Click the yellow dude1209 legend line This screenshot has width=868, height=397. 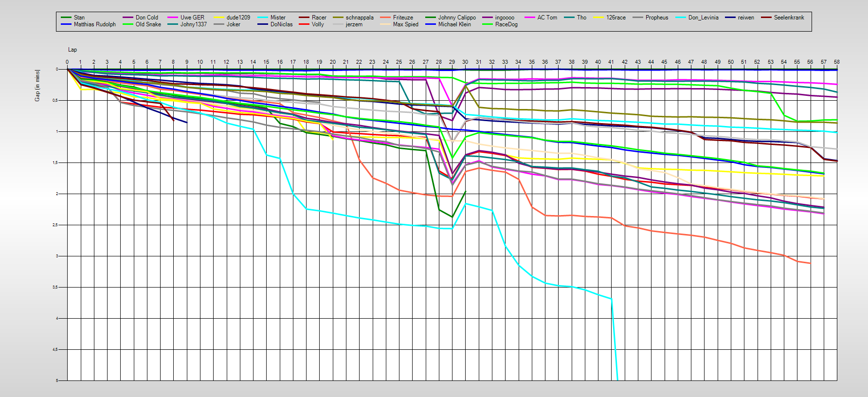point(219,18)
